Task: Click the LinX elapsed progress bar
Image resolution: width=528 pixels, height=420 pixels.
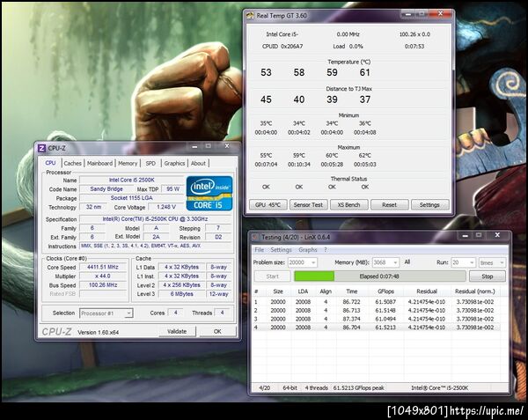Action: (x=380, y=276)
